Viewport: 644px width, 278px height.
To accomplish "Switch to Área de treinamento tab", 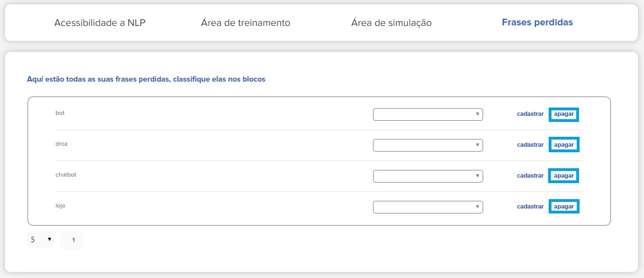I will [x=246, y=23].
